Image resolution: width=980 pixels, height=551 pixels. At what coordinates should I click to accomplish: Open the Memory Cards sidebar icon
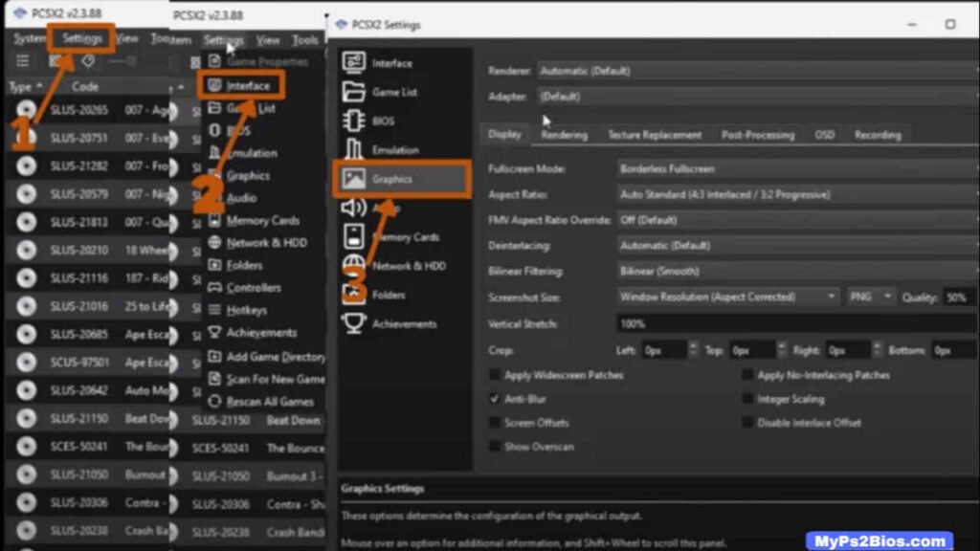click(353, 237)
